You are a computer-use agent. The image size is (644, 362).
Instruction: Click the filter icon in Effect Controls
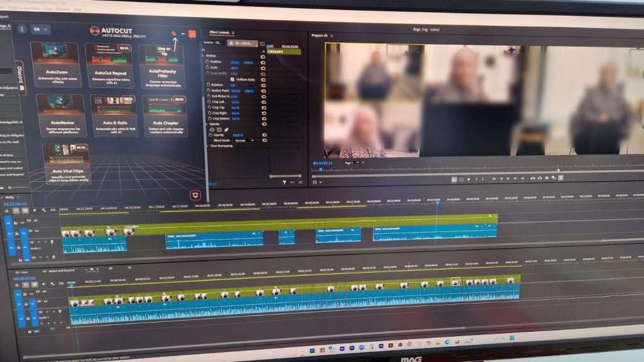coord(284,182)
